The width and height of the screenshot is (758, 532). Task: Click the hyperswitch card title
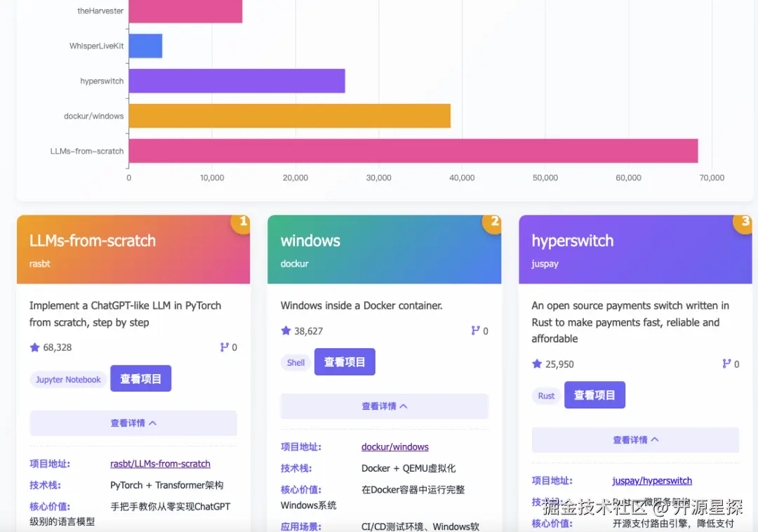pos(573,241)
